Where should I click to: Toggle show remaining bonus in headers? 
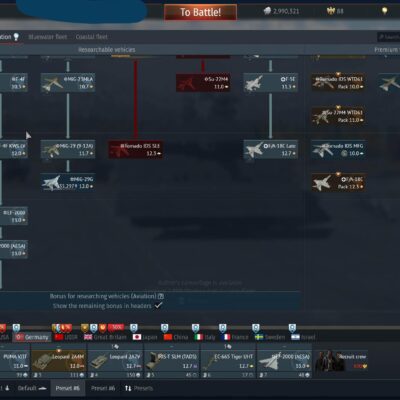point(159,305)
